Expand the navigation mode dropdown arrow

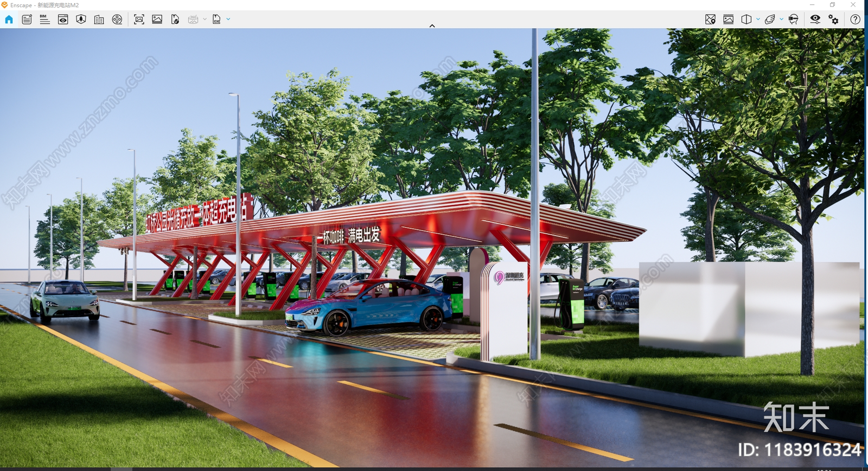click(x=781, y=19)
